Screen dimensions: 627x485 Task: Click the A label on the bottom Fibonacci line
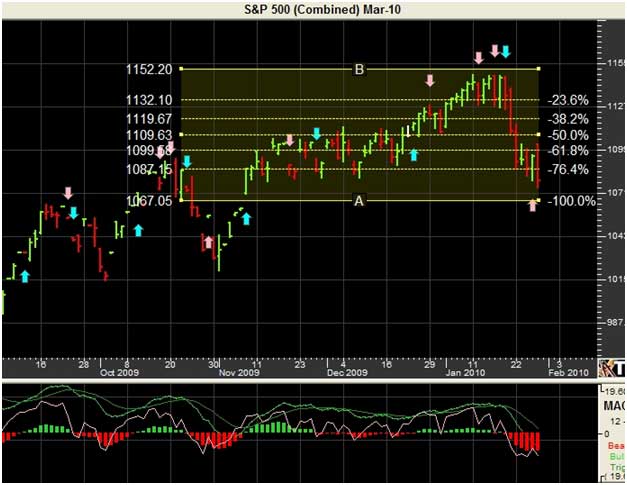(359, 201)
